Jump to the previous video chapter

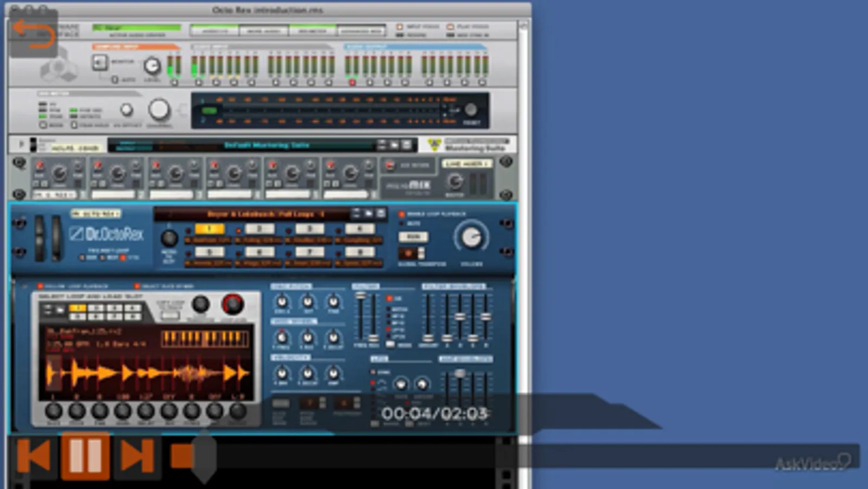point(34,455)
